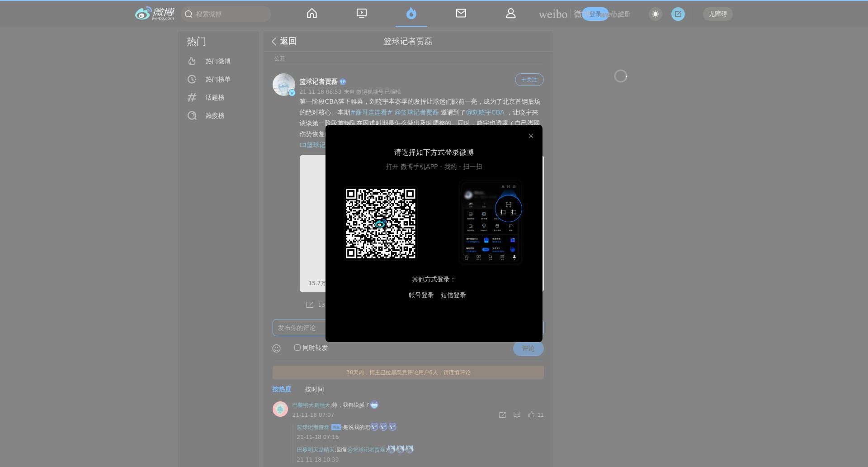Focus the 搜索微博 search field

pyautogui.click(x=226, y=14)
